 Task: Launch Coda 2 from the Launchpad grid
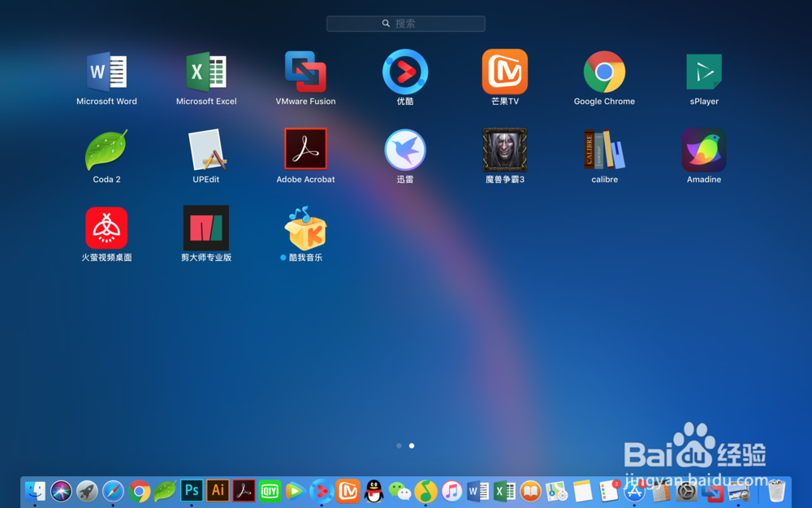click(106, 150)
